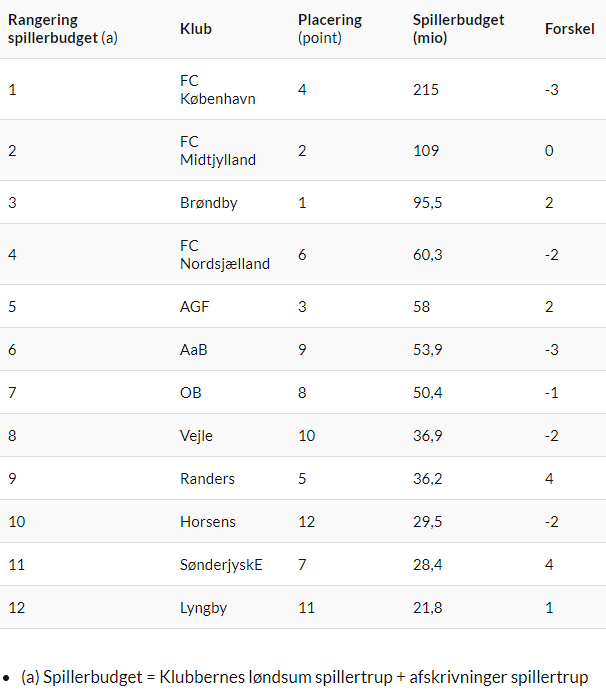
Task: Click the Brøndby club name
Action: coord(208,203)
